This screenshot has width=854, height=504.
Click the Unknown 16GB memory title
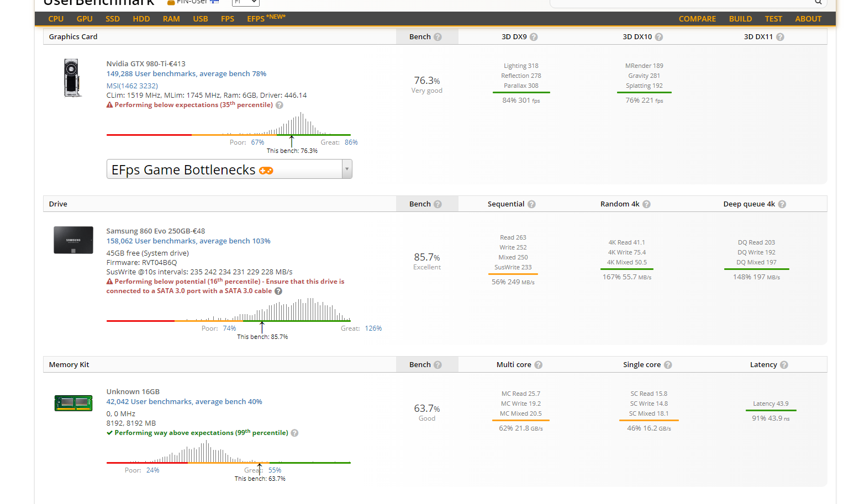[x=133, y=392]
